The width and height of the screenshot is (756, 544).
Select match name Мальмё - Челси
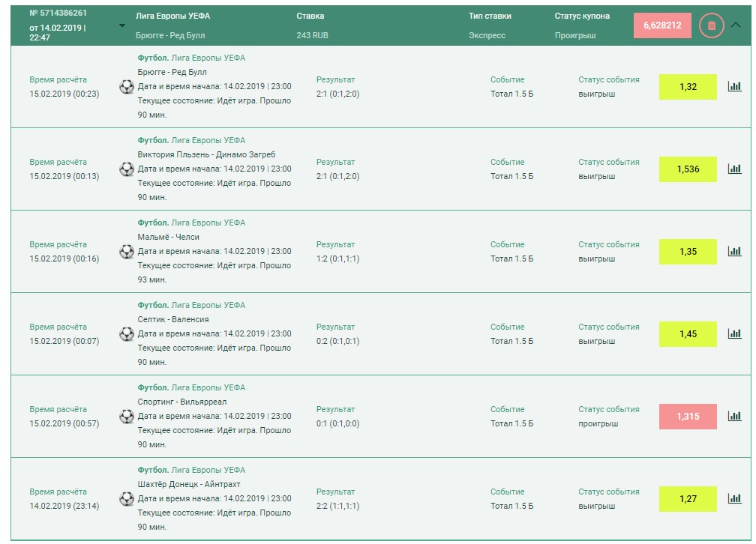168,237
